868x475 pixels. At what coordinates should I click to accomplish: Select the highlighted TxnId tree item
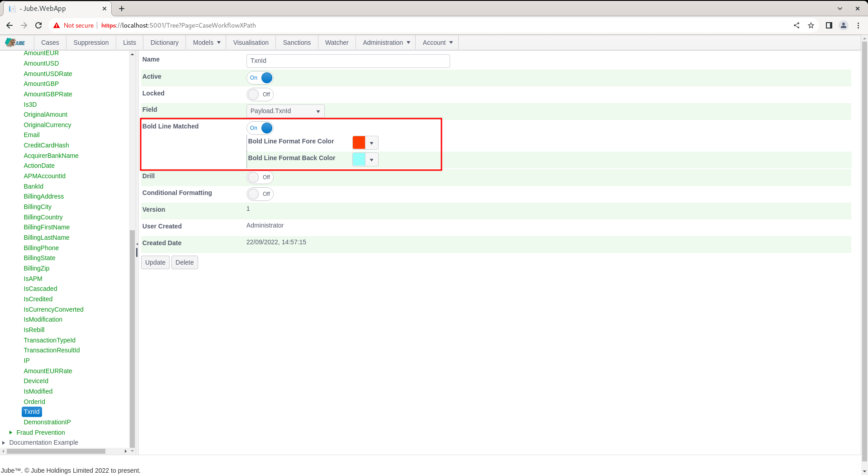[32, 412]
